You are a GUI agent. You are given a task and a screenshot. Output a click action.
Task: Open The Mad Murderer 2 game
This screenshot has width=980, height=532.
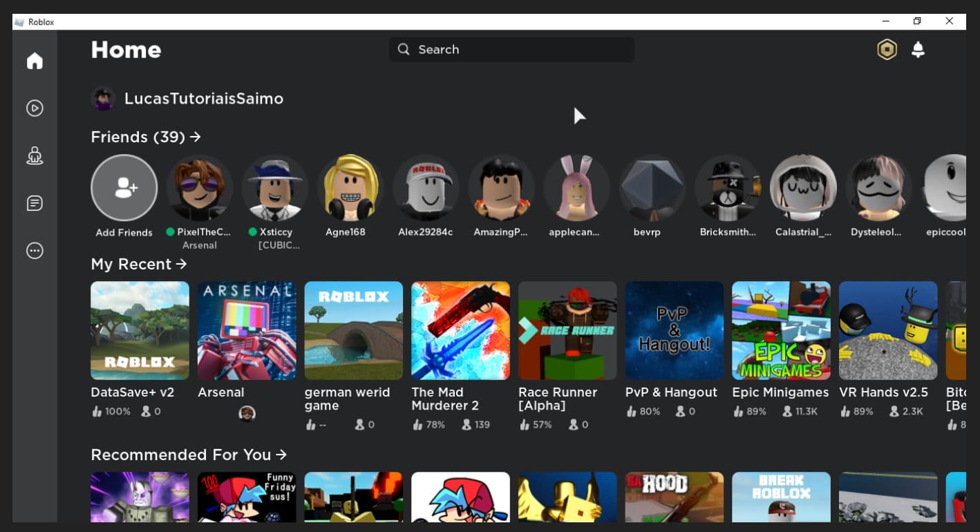[x=460, y=330]
